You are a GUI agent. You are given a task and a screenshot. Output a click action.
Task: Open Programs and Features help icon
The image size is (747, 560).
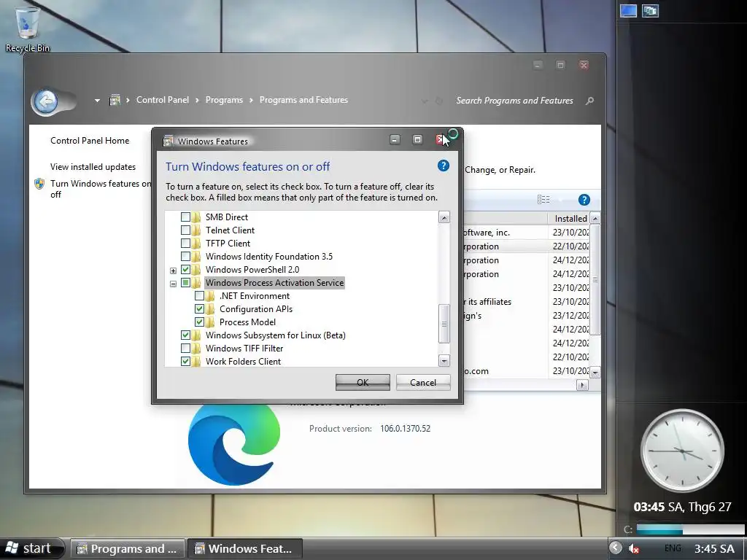pos(584,200)
